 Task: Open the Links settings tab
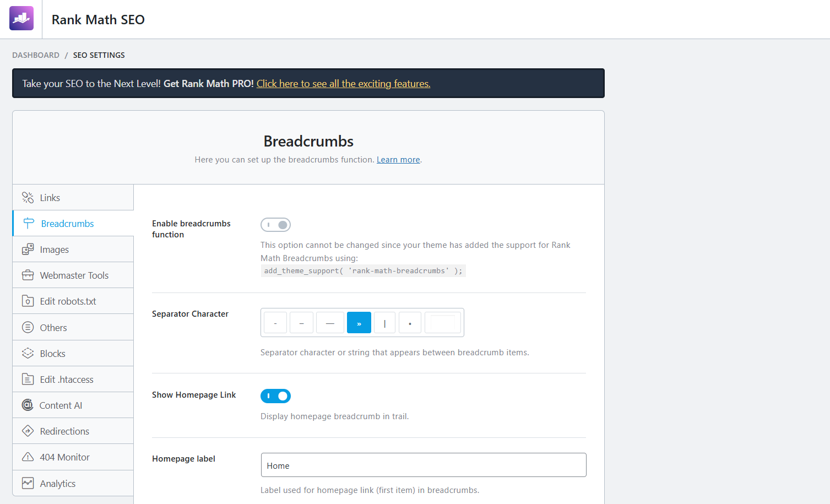pos(73,197)
